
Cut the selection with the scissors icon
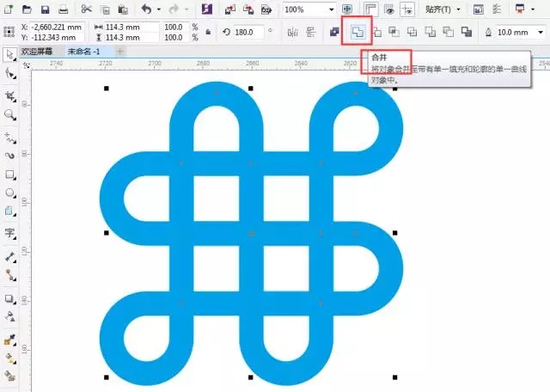(86, 9)
